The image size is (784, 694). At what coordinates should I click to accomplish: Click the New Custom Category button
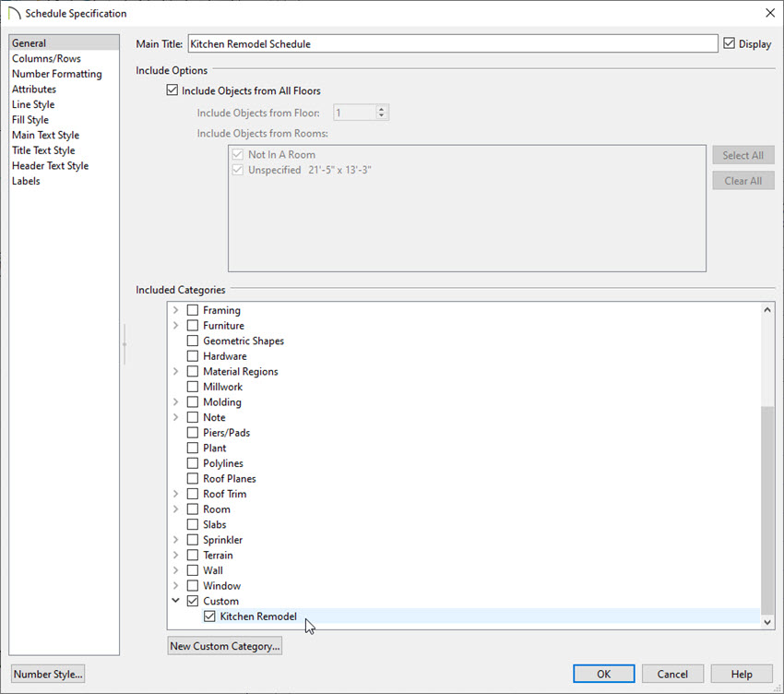[x=224, y=645]
